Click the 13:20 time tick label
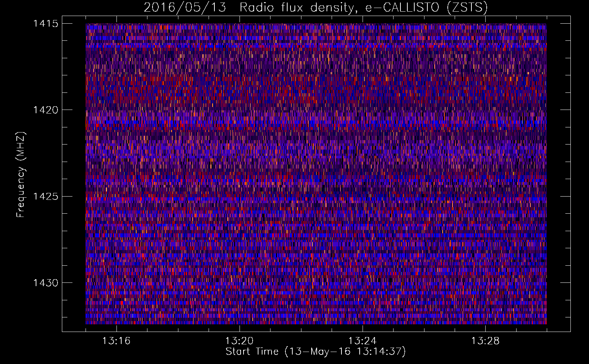The height and width of the screenshot is (364, 589). click(x=239, y=341)
